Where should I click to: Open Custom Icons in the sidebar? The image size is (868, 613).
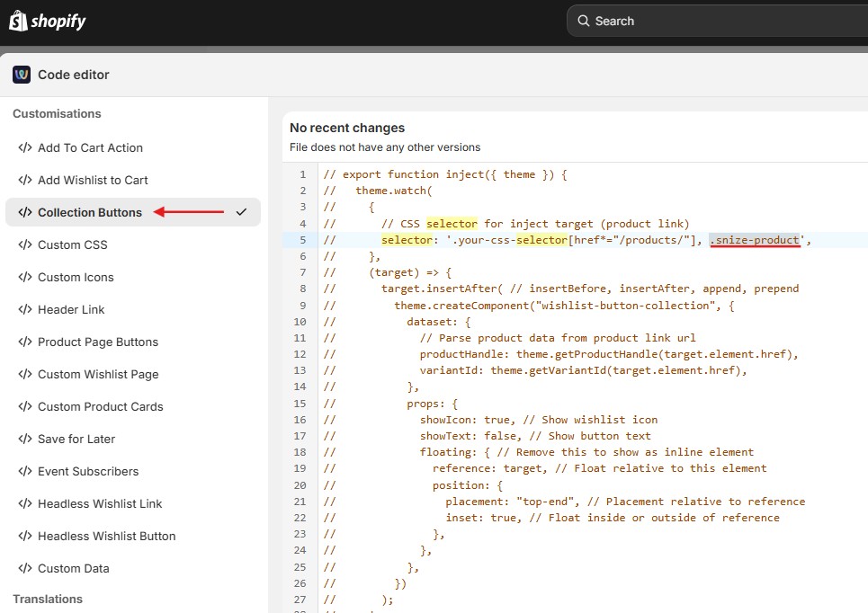76,277
